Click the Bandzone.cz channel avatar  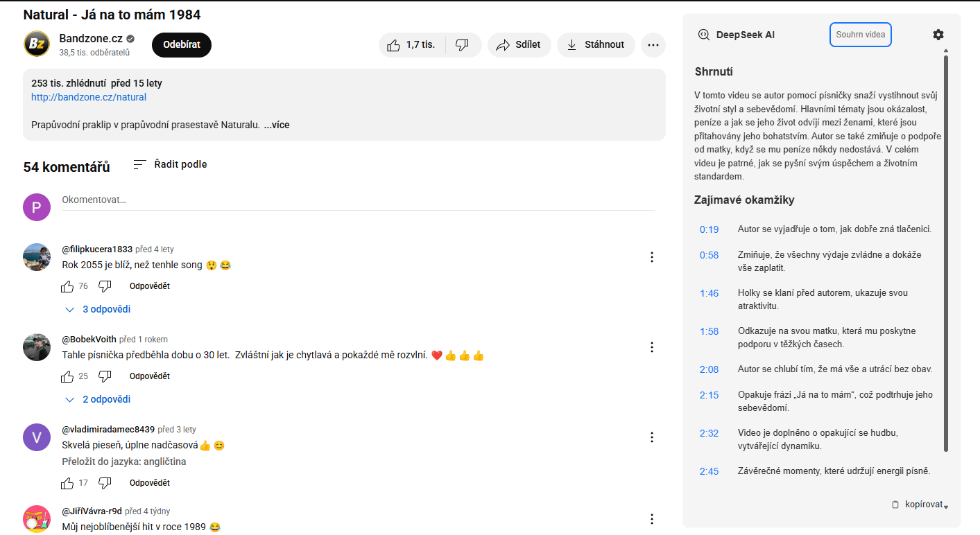37,44
